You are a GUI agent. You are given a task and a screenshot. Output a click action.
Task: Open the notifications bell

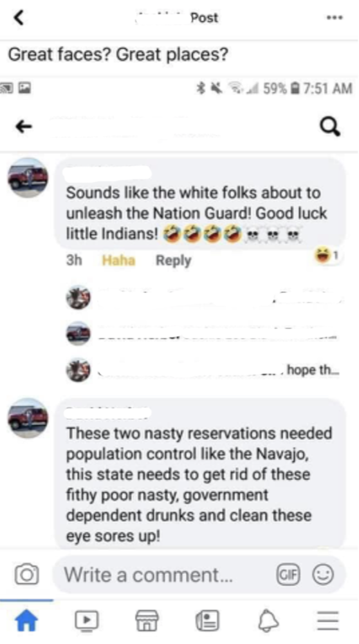[x=268, y=620]
